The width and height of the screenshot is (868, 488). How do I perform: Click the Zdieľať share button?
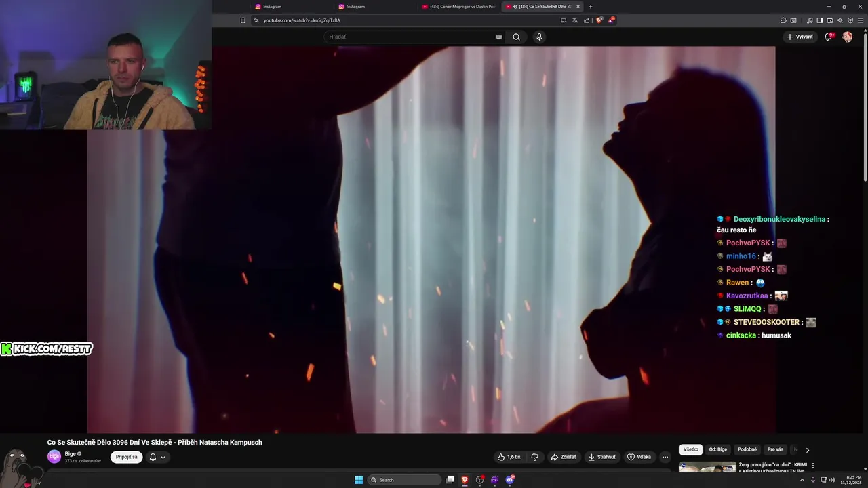pos(563,457)
